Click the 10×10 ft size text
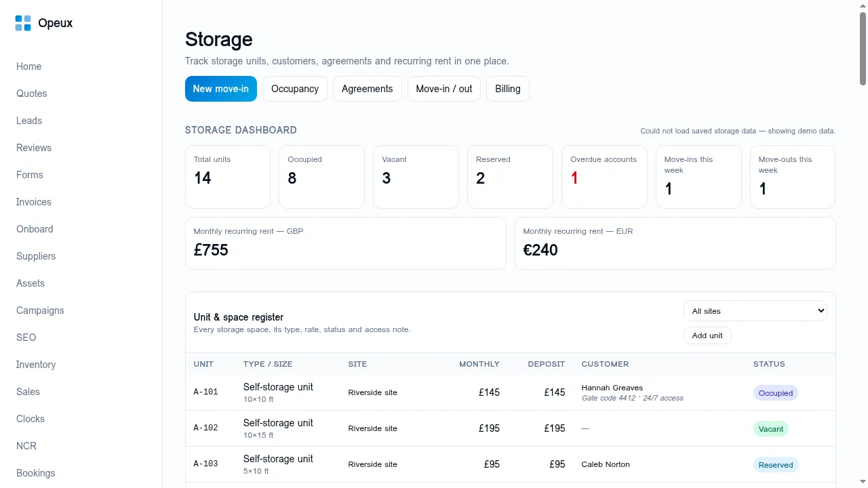This screenshot has width=868, height=488. [258, 400]
